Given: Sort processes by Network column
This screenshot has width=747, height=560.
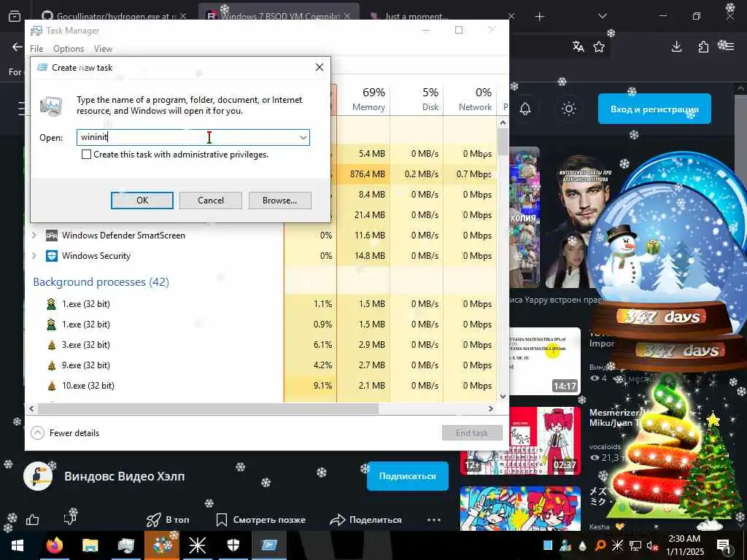Looking at the screenshot, I should pyautogui.click(x=470, y=99).
